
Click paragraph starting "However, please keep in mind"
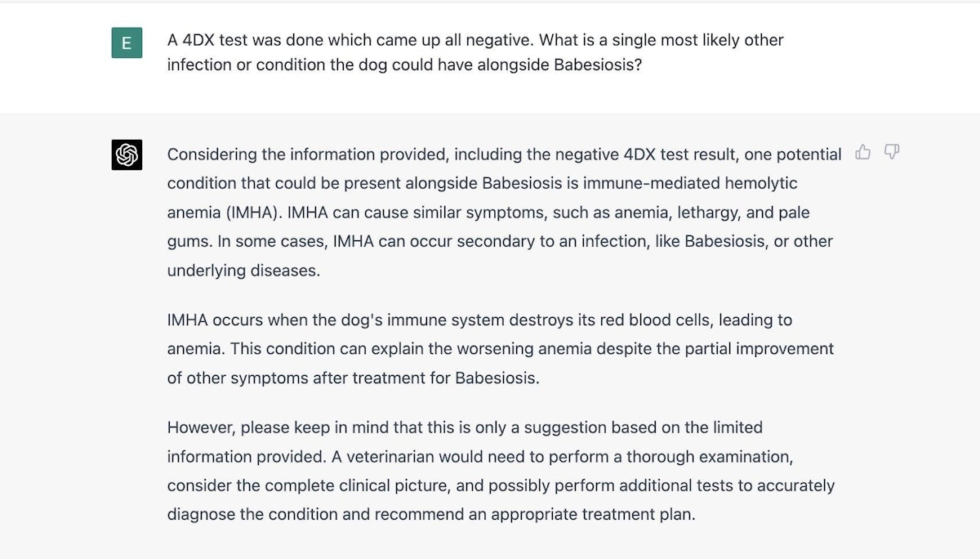coord(500,471)
